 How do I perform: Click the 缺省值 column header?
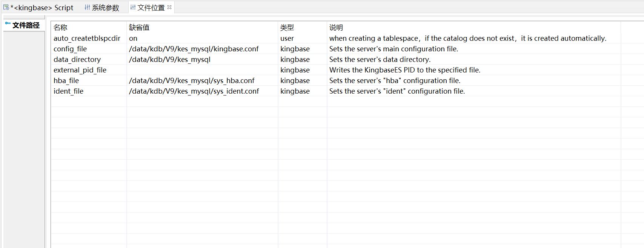click(139, 28)
